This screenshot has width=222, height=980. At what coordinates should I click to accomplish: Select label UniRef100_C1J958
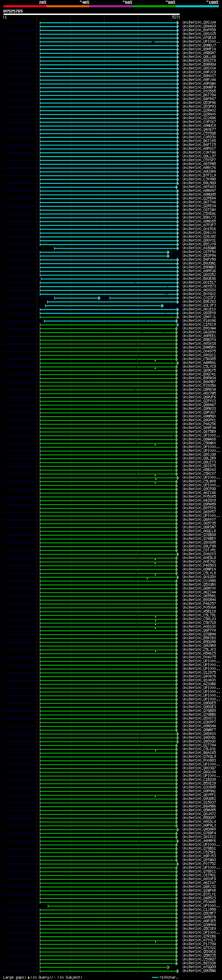(199, 910)
